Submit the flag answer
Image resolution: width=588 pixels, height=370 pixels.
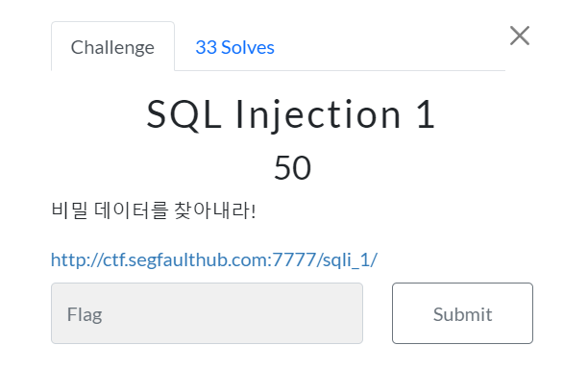coord(462,313)
